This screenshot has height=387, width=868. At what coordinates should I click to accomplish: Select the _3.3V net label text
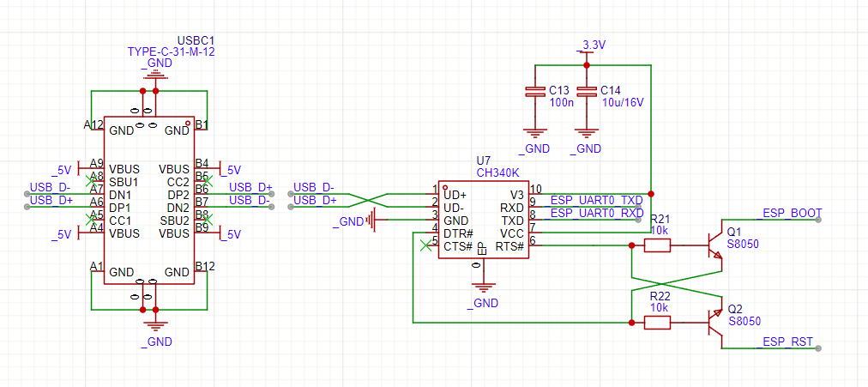tap(592, 45)
